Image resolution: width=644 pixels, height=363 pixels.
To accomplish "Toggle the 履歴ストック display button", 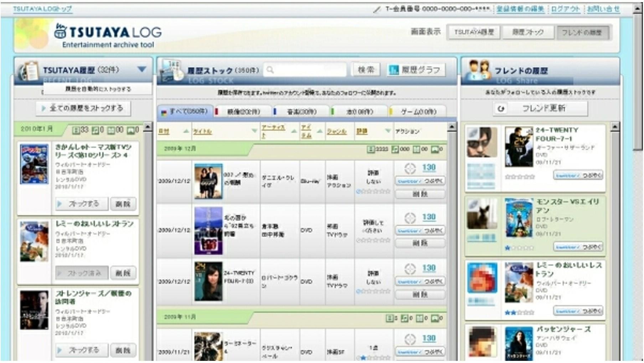I will pos(528,32).
